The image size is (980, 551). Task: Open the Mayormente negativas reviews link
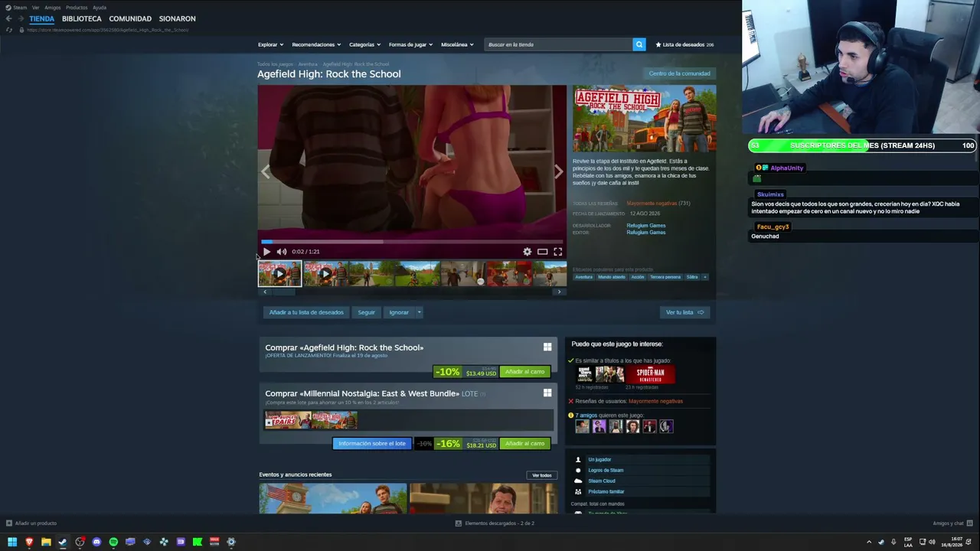652,204
